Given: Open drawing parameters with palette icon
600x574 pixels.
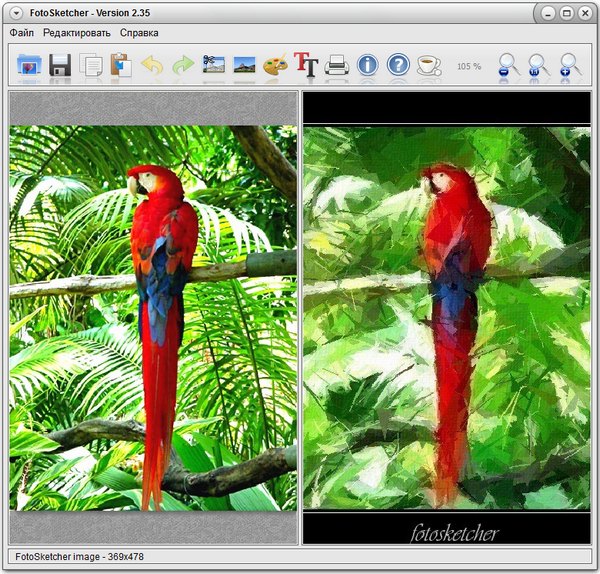Looking at the screenshot, I should pyautogui.click(x=275, y=66).
